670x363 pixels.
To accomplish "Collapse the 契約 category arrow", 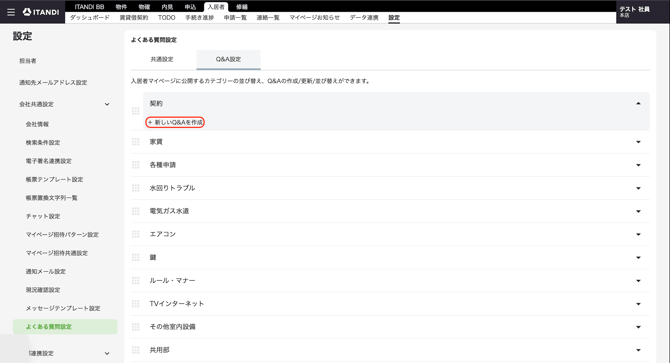I will [x=638, y=103].
